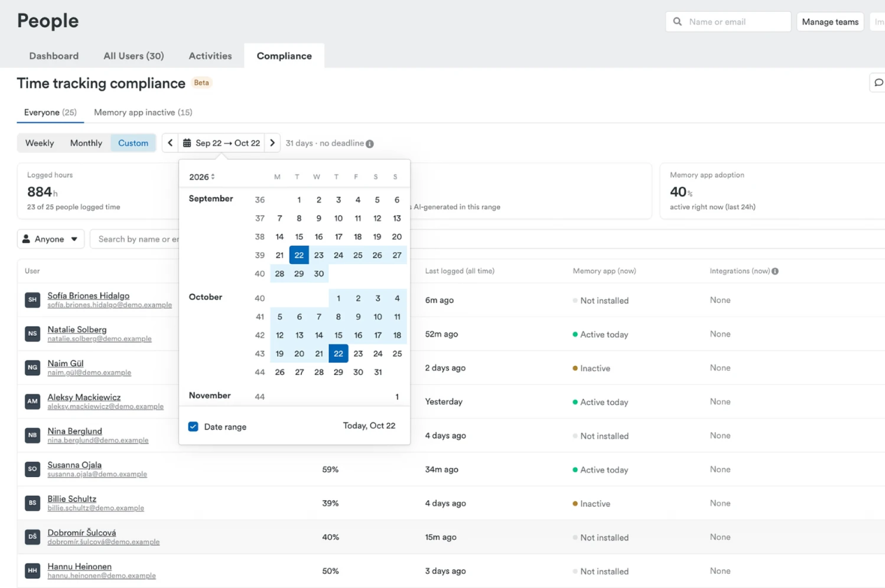Image resolution: width=885 pixels, height=588 pixels.
Task: Click DŠ avatar for Dobromír Šulcová
Action: [x=32, y=537]
